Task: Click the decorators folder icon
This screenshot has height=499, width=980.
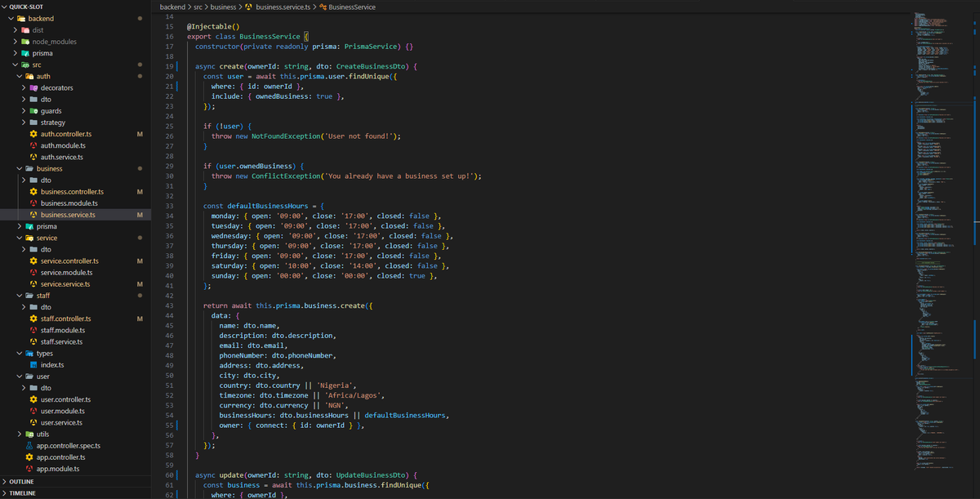Action: point(33,87)
